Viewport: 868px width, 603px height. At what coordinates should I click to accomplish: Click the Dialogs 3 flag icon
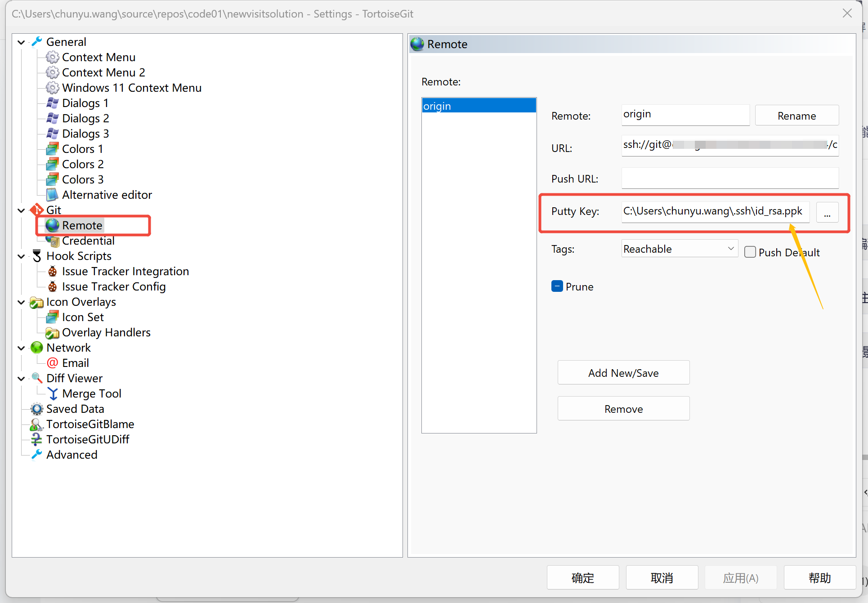coord(53,134)
